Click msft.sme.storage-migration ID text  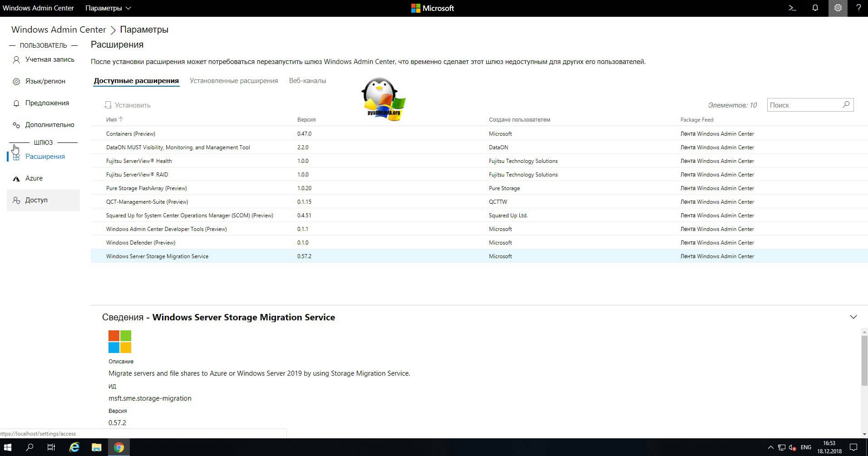[x=150, y=398]
